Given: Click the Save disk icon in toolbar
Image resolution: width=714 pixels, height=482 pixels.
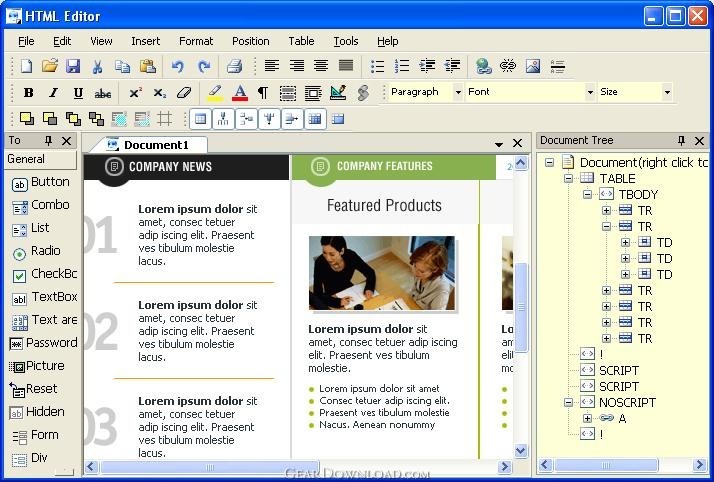Looking at the screenshot, I should coord(73,66).
